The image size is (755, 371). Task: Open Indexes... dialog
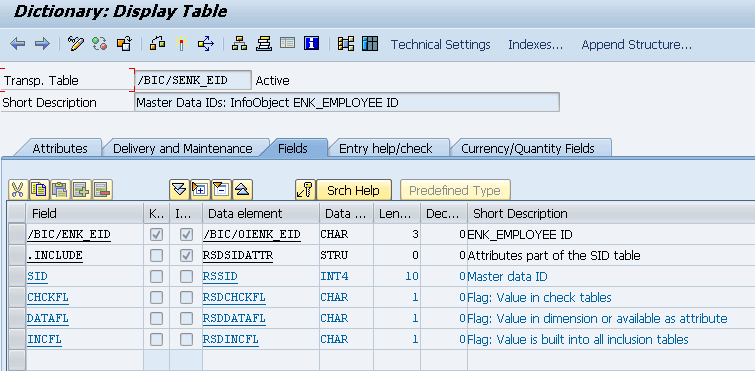point(535,44)
